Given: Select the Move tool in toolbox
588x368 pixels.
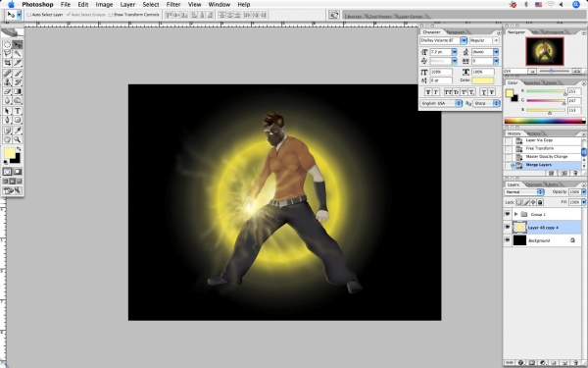Looking at the screenshot, I should click(x=18, y=45).
